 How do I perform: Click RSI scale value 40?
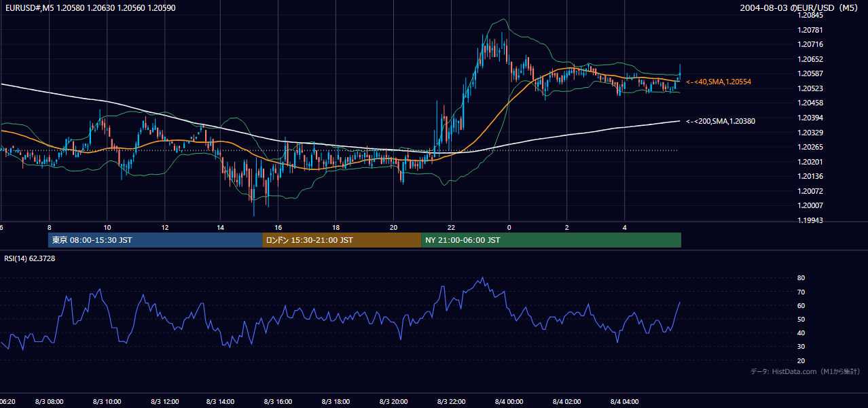(801, 333)
